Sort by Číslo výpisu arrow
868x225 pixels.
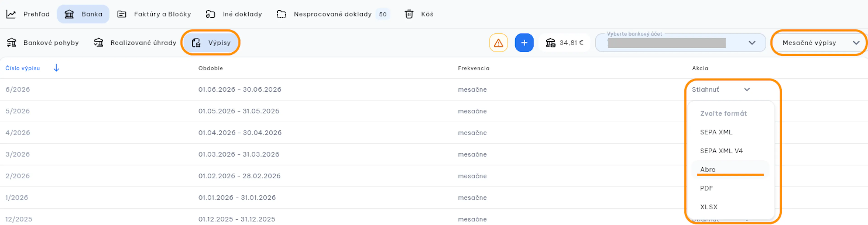56,68
